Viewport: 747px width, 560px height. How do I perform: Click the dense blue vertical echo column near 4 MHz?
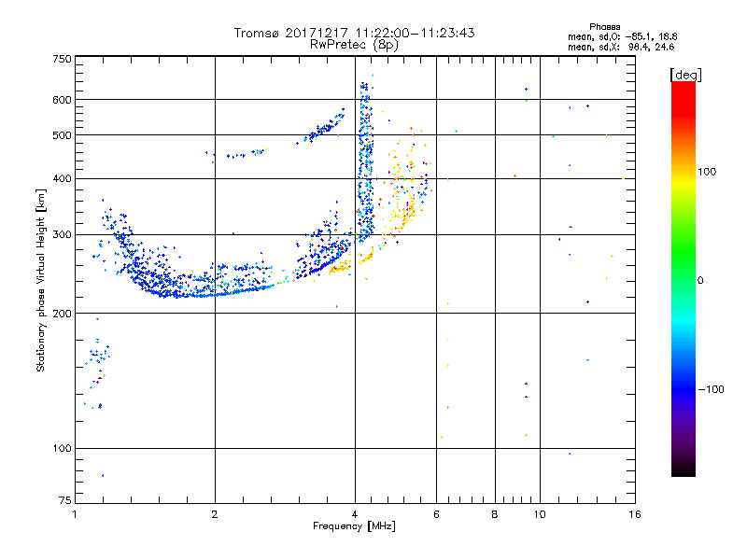point(366,161)
